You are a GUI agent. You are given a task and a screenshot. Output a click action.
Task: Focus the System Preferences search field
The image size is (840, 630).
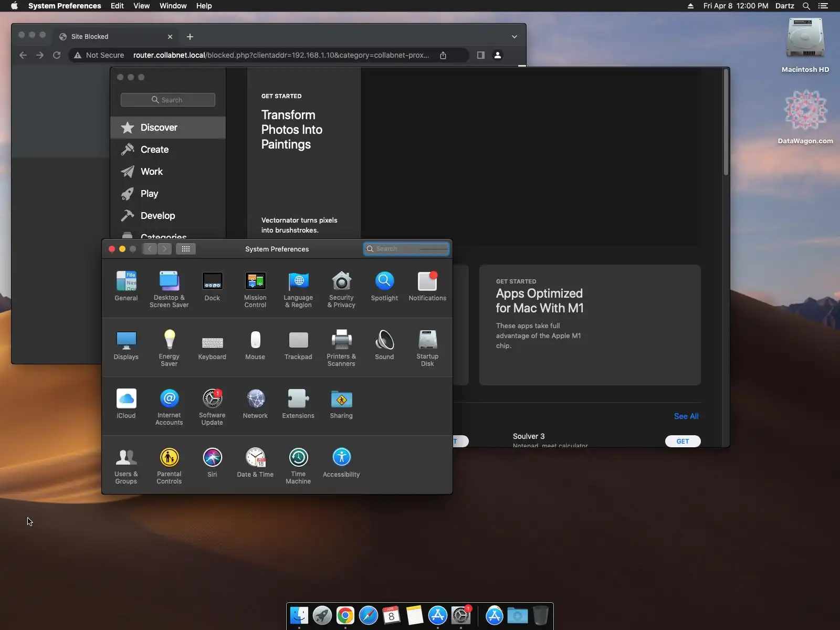click(406, 249)
